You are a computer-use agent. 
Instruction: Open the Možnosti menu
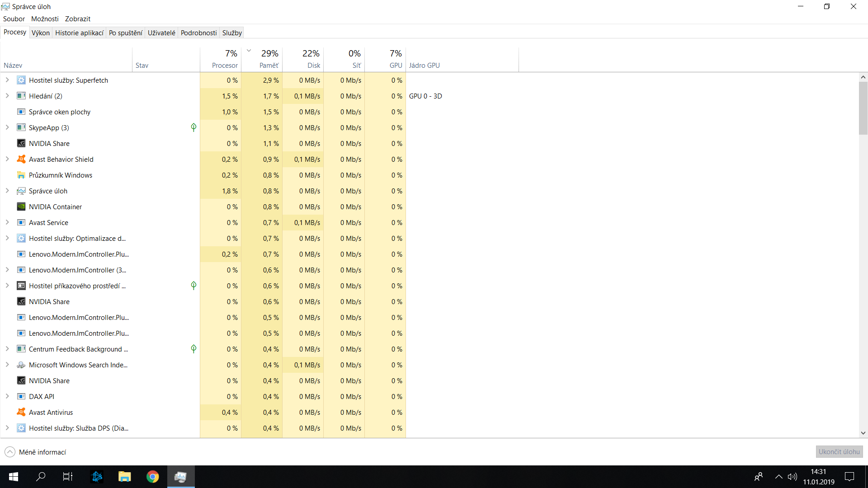click(x=45, y=19)
